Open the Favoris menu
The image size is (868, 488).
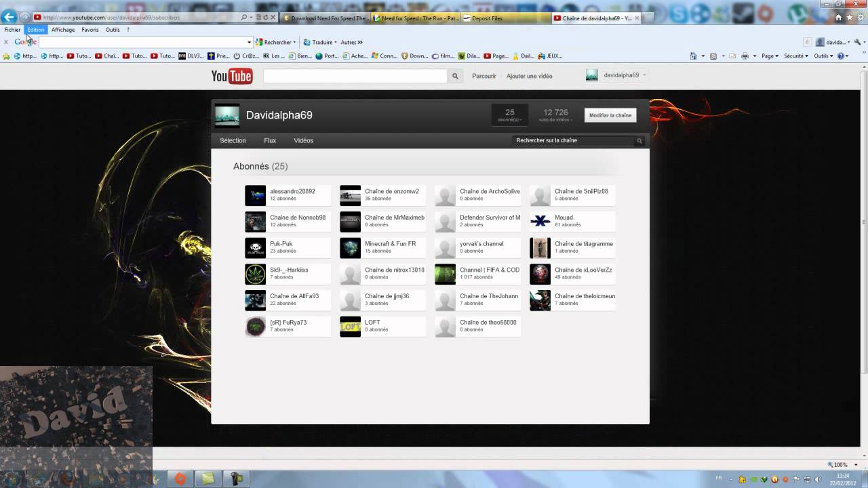point(90,30)
